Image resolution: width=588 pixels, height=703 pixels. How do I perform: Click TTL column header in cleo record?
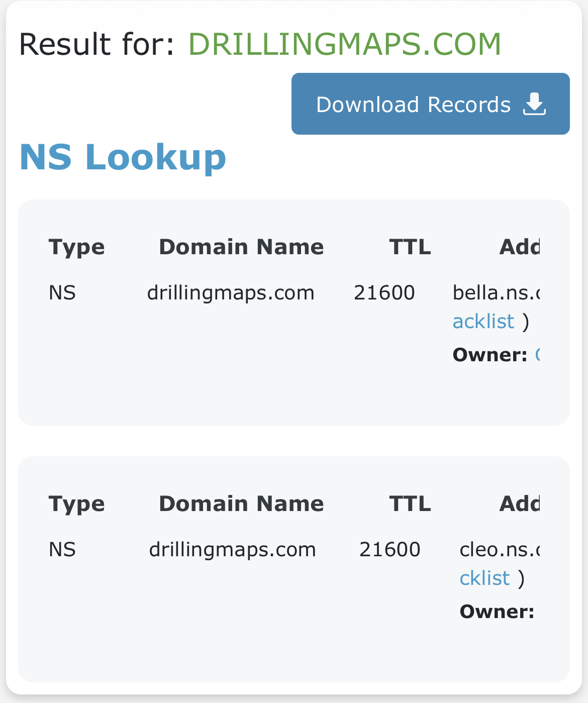(410, 504)
